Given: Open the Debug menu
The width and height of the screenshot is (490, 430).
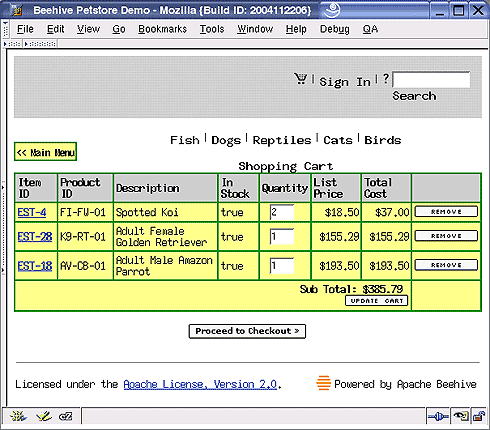Looking at the screenshot, I should 335,29.
